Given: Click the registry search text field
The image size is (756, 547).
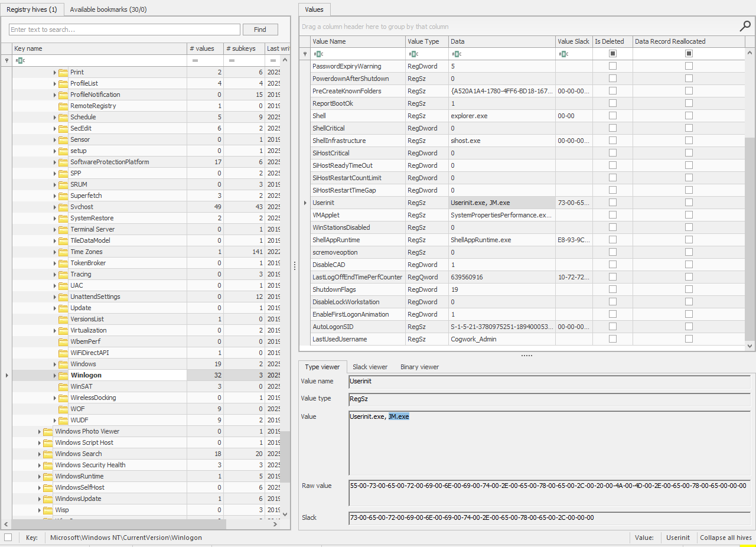Looking at the screenshot, I should click(x=125, y=30).
